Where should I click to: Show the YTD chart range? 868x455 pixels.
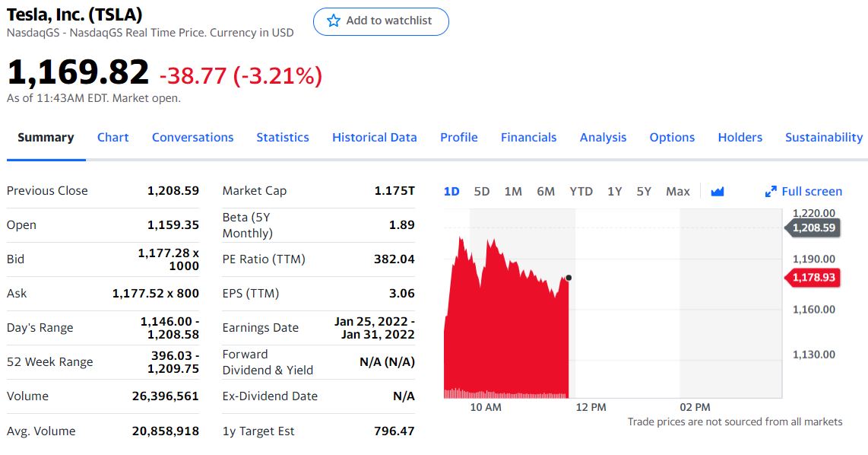(581, 192)
